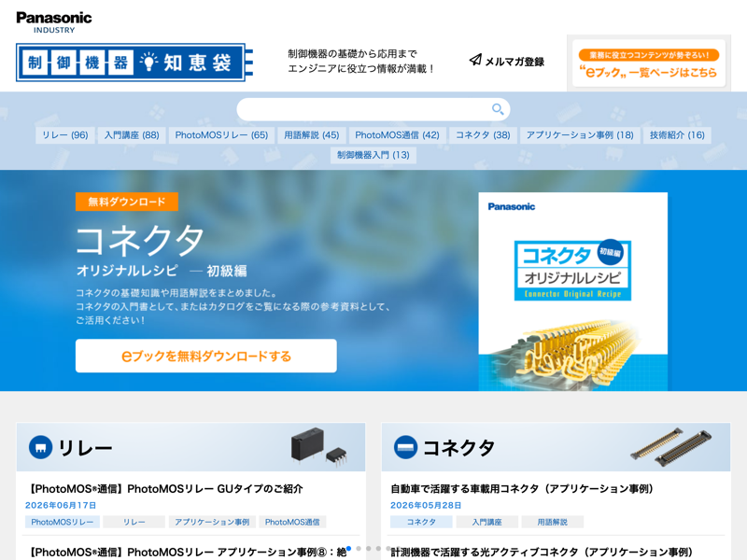This screenshot has height=560, width=747.
Task: Open the eブック一覧ページはこちら banner
Action: click(648, 63)
